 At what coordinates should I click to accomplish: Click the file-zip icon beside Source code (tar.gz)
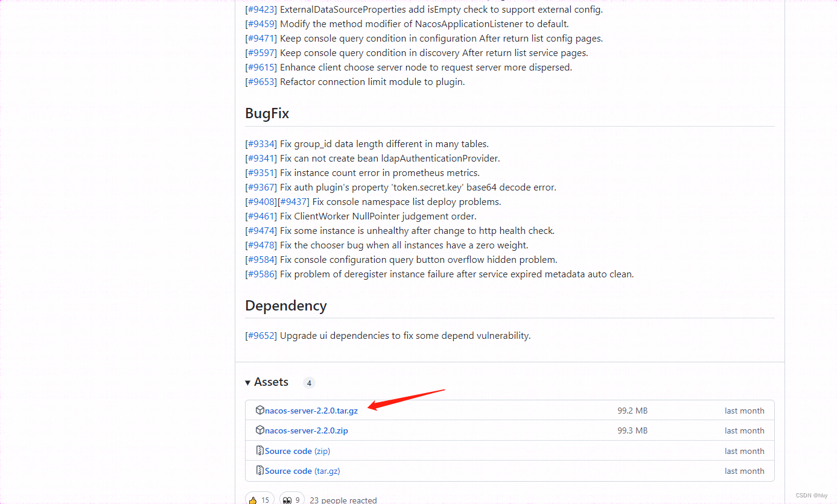tap(260, 471)
